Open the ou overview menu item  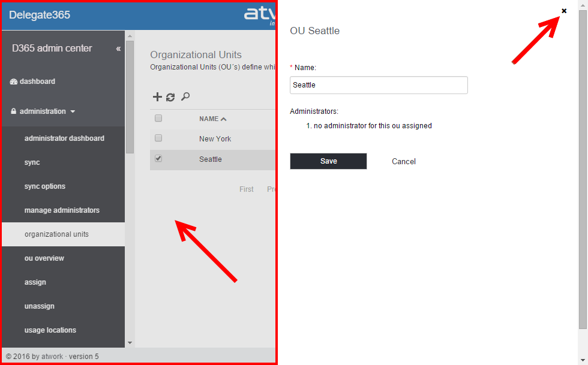coord(44,258)
